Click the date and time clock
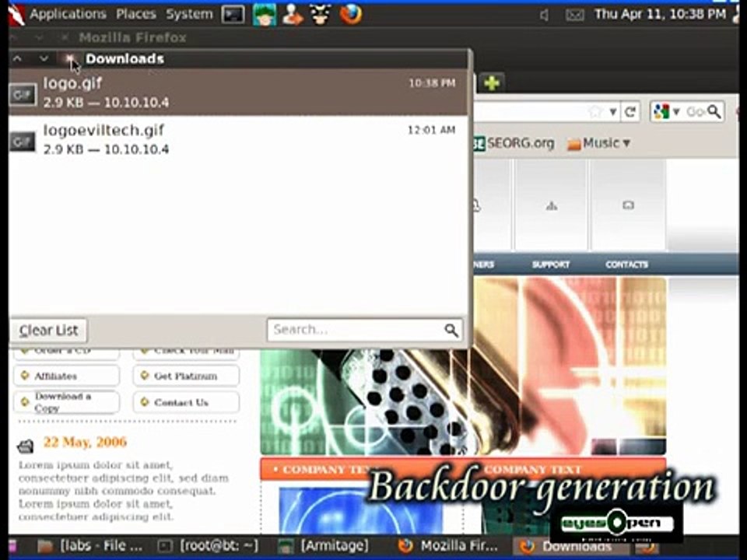This screenshot has width=747, height=560. click(660, 14)
